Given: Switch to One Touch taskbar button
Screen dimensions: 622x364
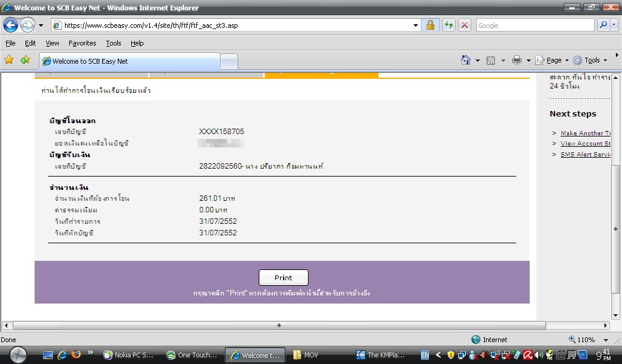Looking at the screenshot, I should click(192, 356).
